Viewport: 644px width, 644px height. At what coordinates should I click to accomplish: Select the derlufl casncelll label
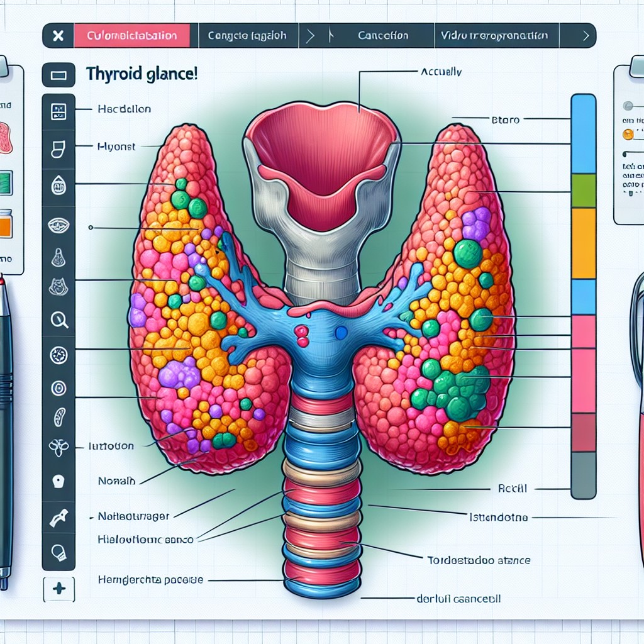tap(458, 599)
